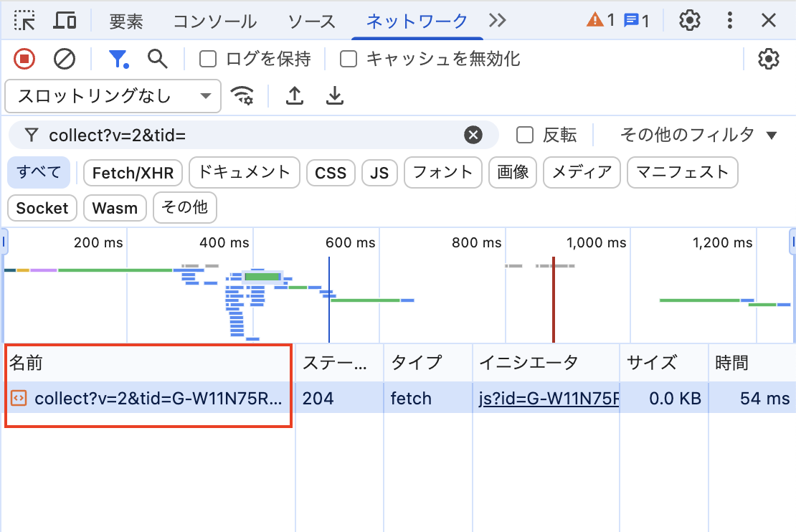This screenshot has height=532, width=796.
Task: Enable the ログを保持 checkbox
Action: click(x=208, y=59)
